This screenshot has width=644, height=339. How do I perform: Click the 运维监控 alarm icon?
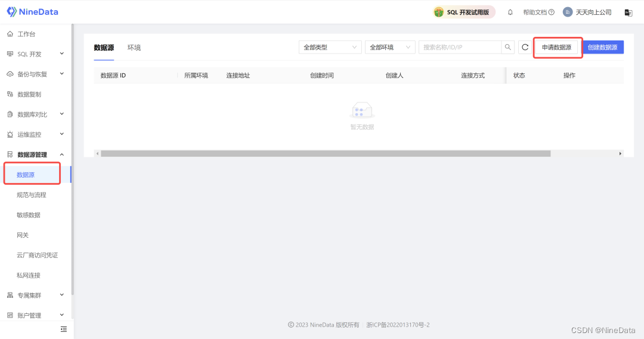pyautogui.click(x=10, y=134)
